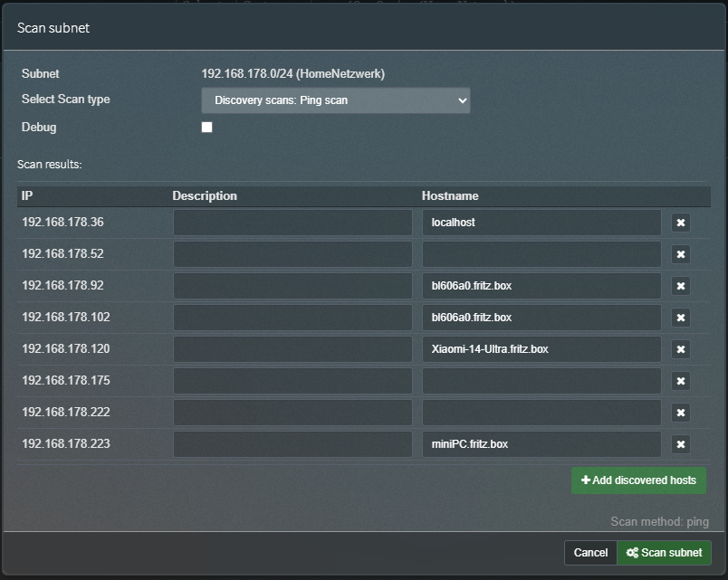Image resolution: width=728 pixels, height=580 pixels.
Task: Enable the Debug checkbox
Action: [x=206, y=128]
